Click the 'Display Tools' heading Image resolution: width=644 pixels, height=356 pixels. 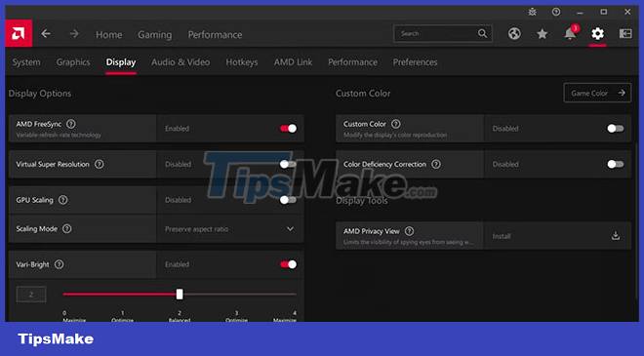click(x=362, y=201)
